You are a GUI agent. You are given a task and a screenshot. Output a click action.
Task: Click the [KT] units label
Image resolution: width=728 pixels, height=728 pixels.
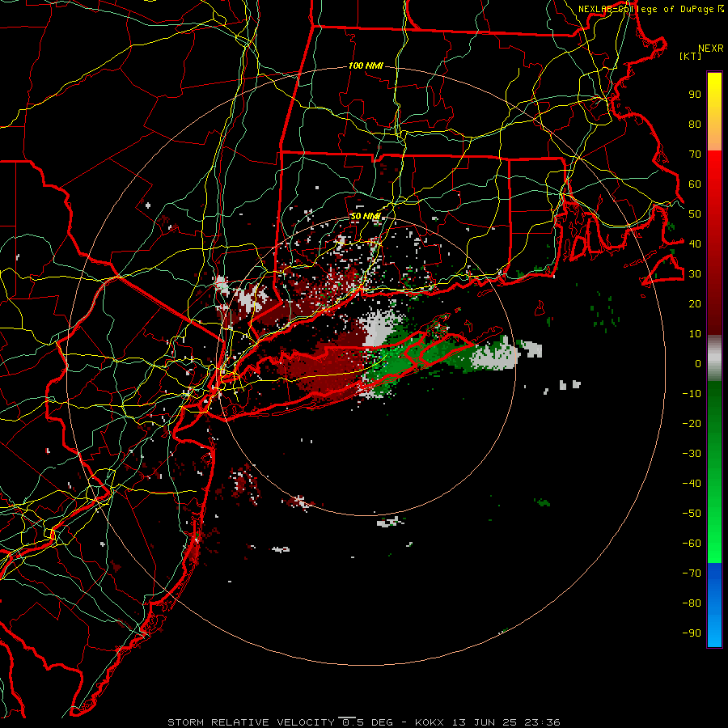[691, 56]
